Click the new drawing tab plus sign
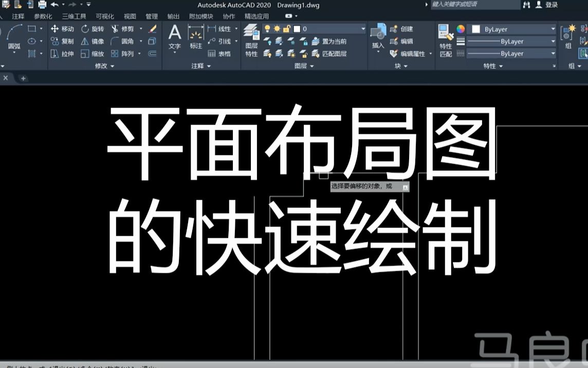 pyautogui.click(x=24, y=79)
